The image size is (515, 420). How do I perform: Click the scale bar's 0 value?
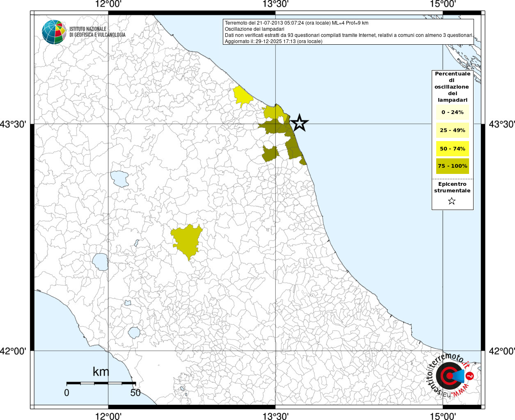66,393
